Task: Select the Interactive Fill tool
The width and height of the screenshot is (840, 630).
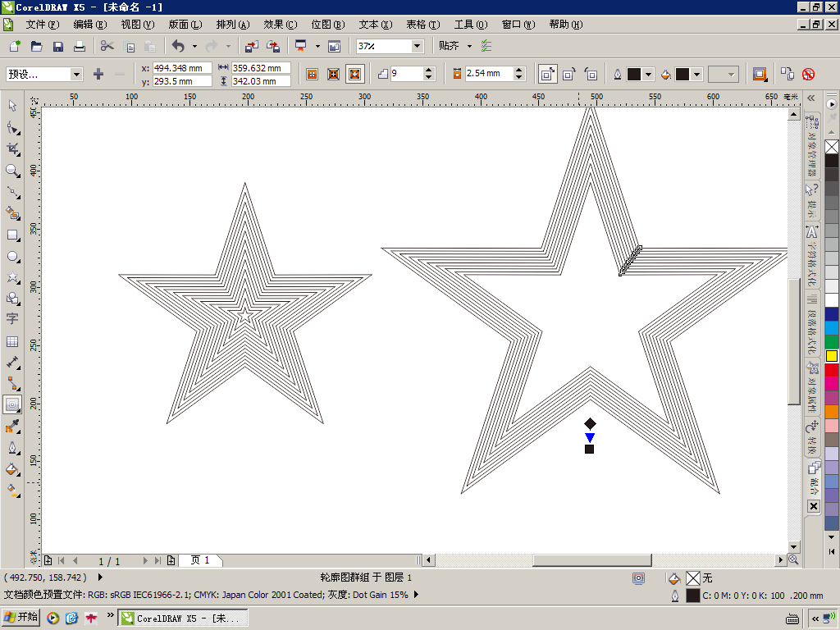Action: [x=12, y=491]
